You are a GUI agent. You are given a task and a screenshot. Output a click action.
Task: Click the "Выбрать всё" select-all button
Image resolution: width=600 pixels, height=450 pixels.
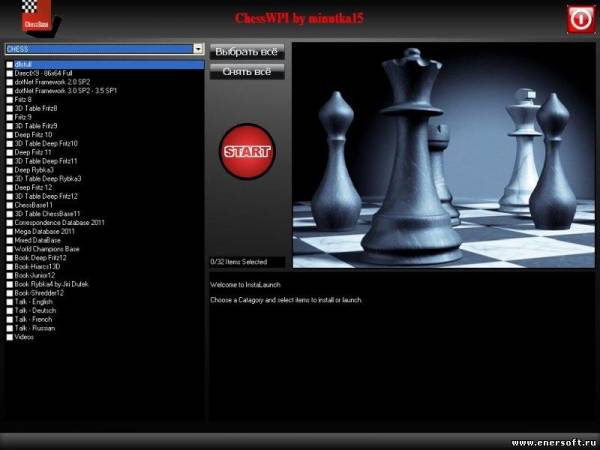point(247,52)
